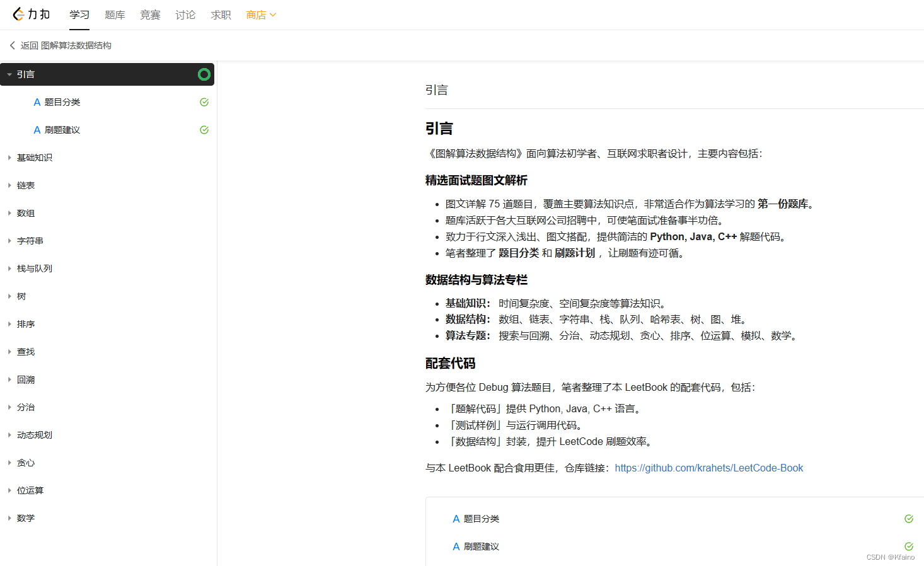Click the 引言 main heading
This screenshot has height=566, width=924.
point(439,129)
